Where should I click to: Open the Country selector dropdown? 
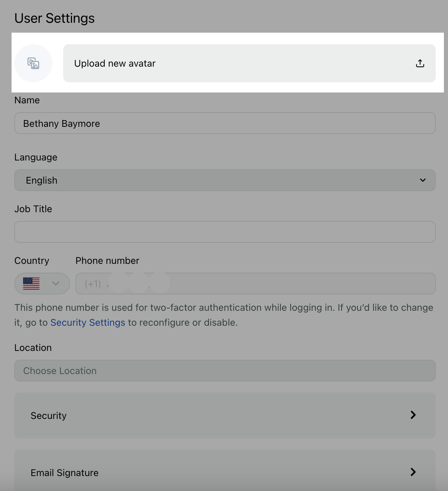click(42, 284)
